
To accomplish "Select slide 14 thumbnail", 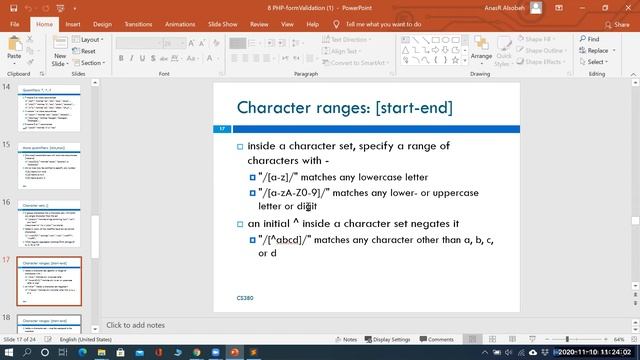I will 49,109.
